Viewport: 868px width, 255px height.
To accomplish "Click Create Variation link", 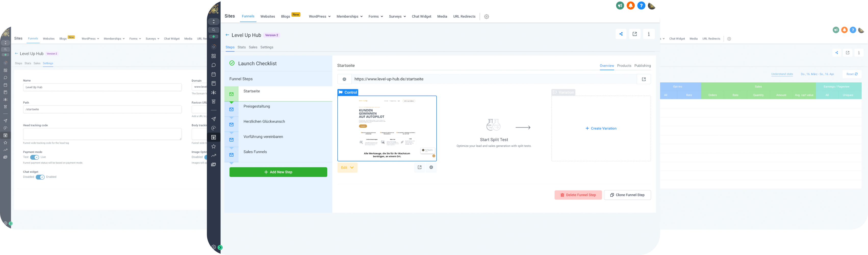I will 601,128.
